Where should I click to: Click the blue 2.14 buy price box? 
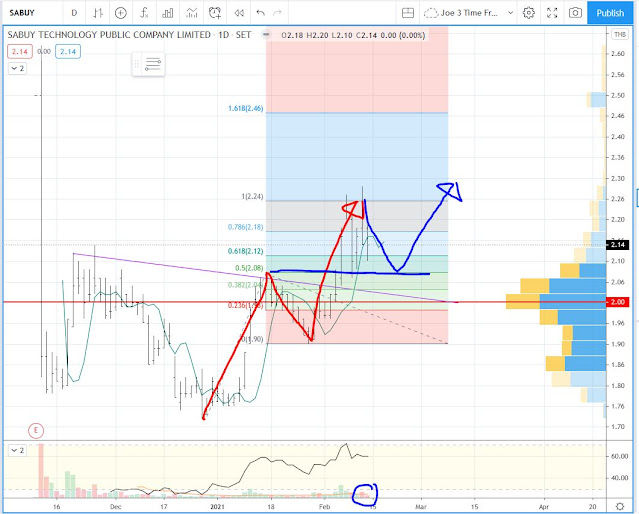point(68,52)
